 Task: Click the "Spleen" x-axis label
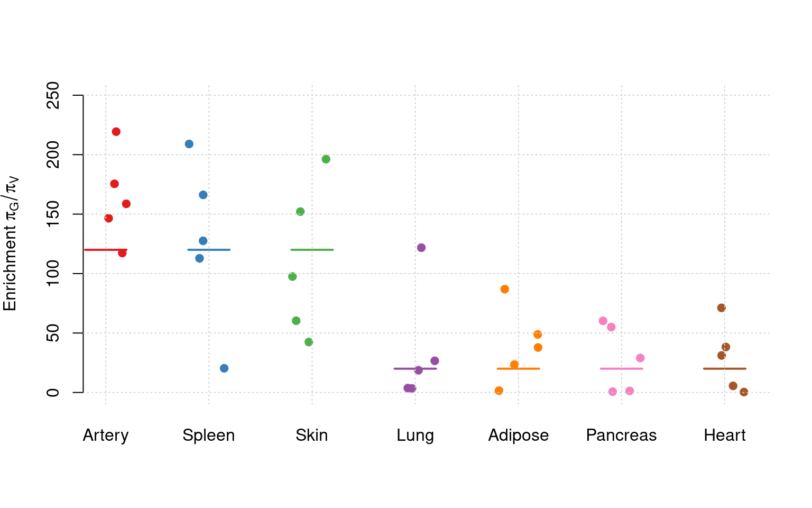coord(208,436)
